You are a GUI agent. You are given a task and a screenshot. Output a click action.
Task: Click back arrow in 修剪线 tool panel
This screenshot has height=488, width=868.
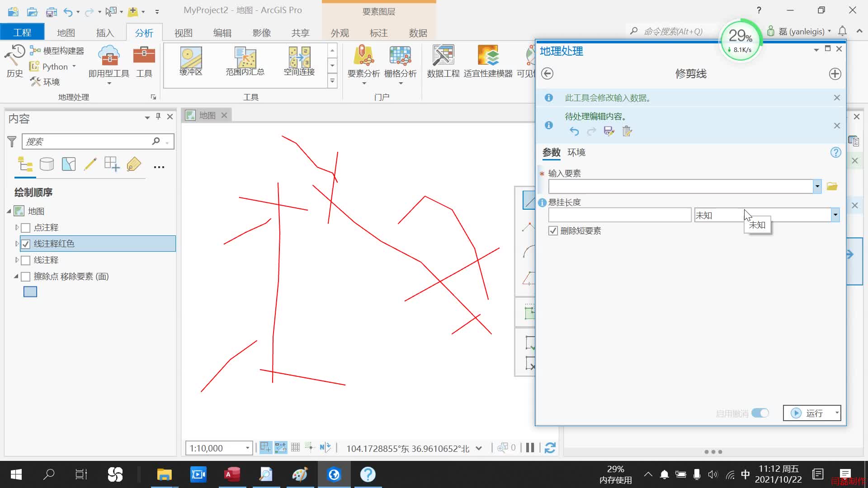click(x=547, y=74)
